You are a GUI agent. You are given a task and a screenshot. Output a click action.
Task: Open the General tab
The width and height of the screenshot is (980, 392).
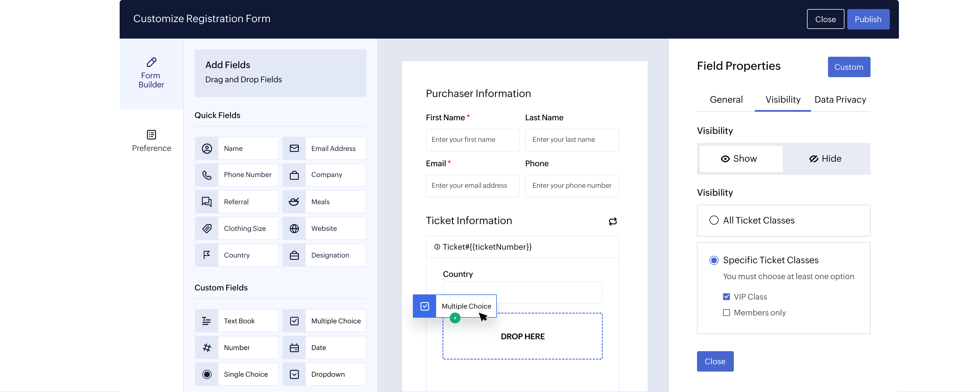[x=726, y=100]
